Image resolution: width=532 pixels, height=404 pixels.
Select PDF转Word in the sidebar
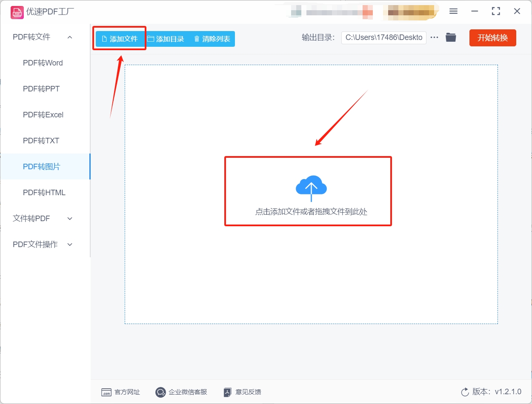(x=43, y=63)
